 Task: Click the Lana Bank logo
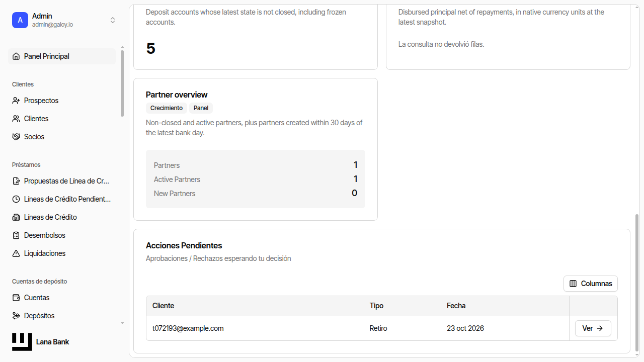[22, 342]
